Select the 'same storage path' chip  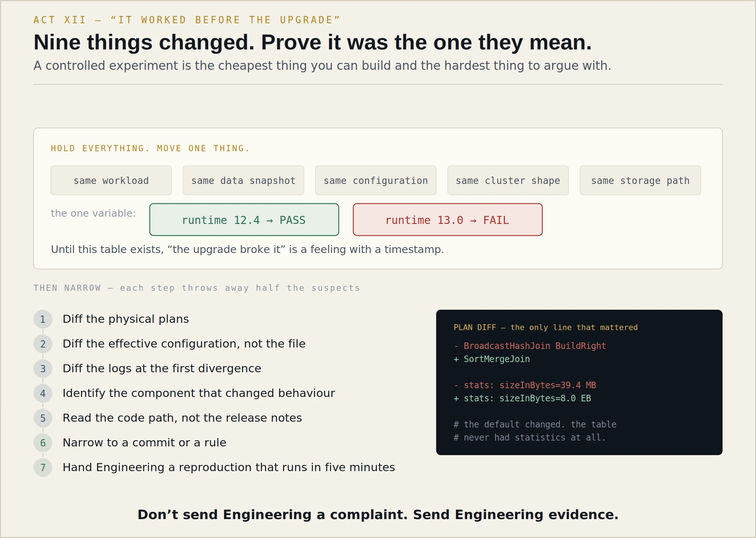click(640, 180)
